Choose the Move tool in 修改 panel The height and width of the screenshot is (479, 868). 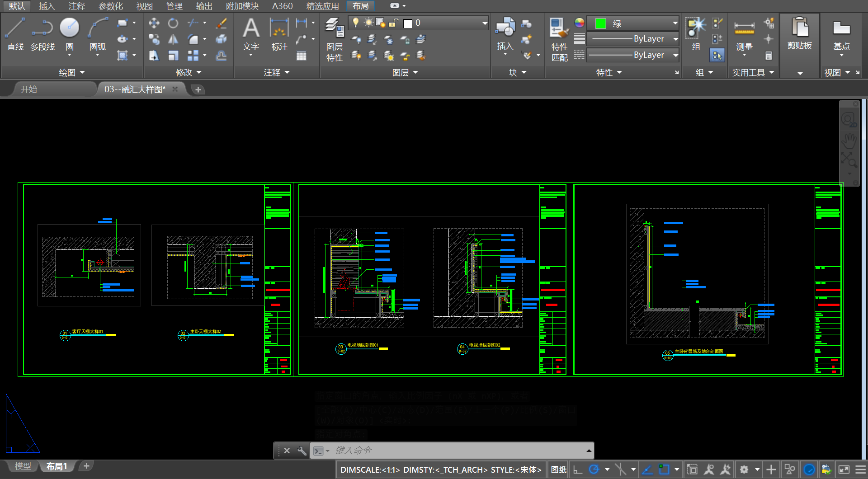(x=154, y=23)
